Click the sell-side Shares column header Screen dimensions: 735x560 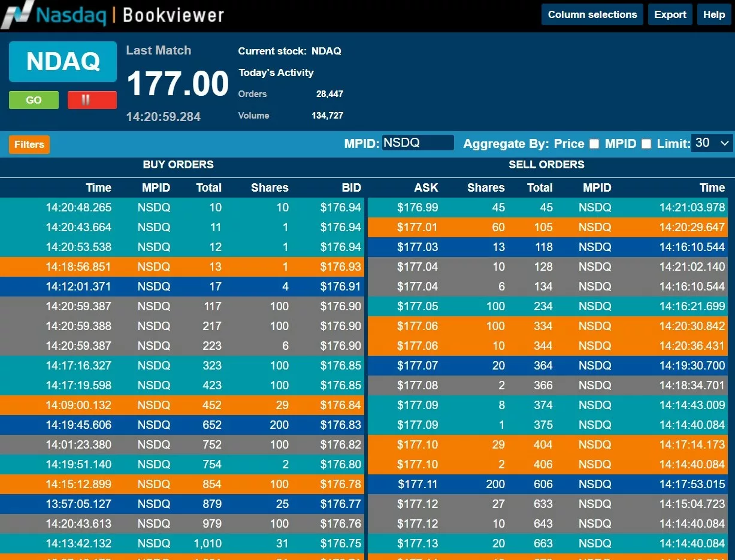coord(485,187)
